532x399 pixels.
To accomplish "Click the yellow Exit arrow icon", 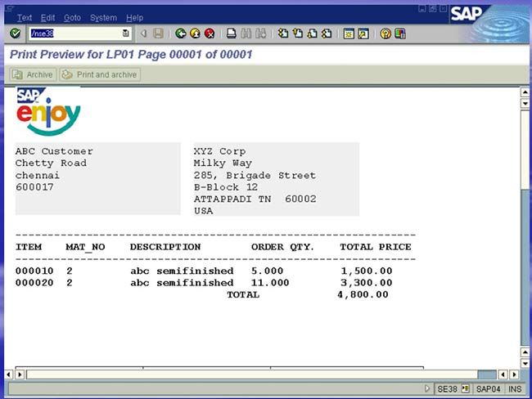I will [x=195, y=34].
